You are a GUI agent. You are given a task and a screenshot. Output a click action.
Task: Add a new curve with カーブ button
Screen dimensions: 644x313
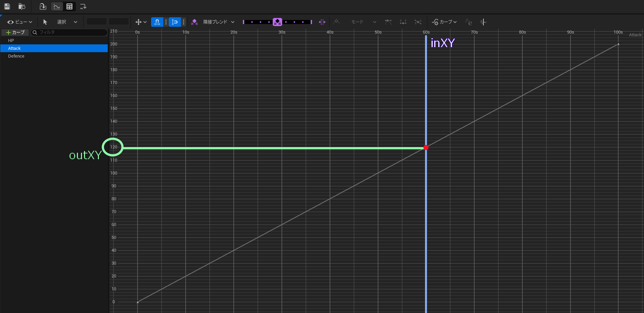point(15,33)
